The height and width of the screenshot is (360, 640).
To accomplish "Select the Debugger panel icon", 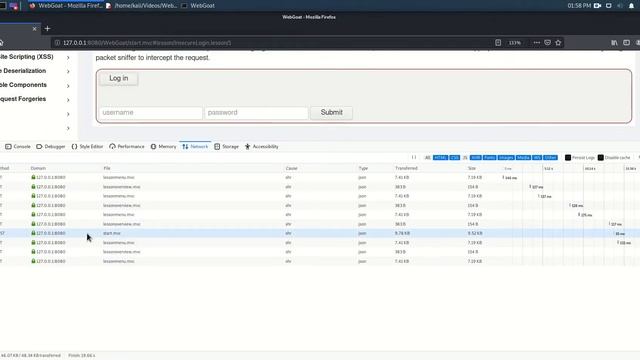I will point(39,147).
